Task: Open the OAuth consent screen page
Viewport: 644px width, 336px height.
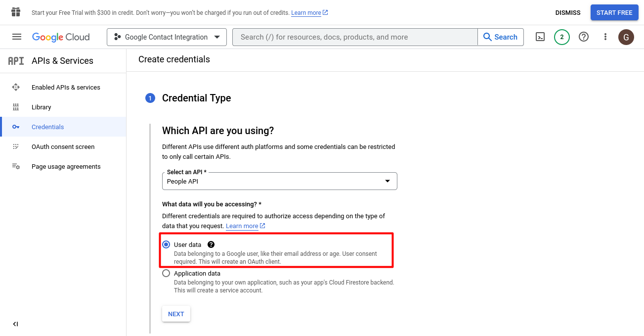Action: pyautogui.click(x=63, y=146)
